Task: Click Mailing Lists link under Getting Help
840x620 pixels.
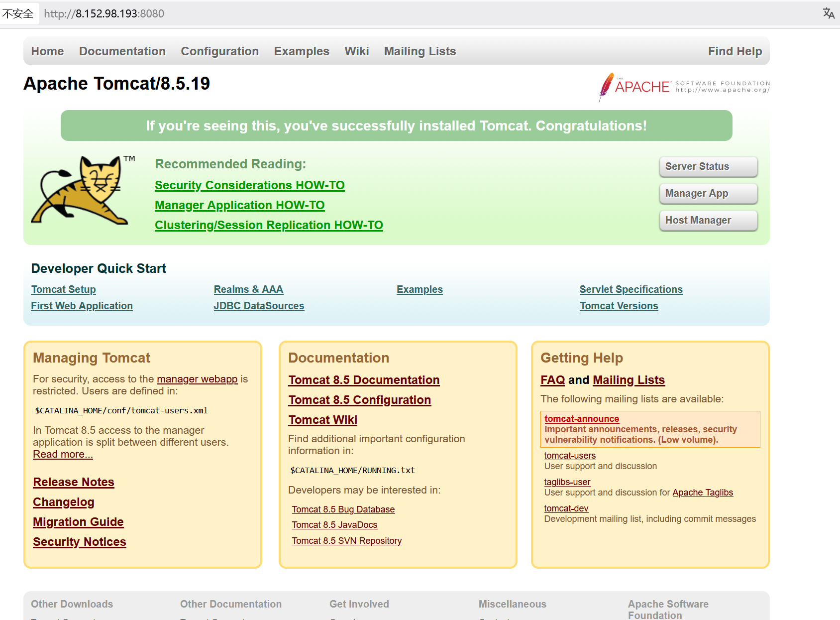Action: coord(629,380)
